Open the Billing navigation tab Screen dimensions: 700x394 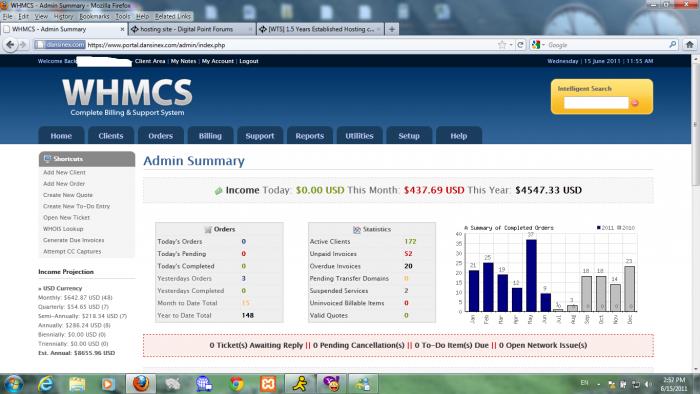[210, 136]
